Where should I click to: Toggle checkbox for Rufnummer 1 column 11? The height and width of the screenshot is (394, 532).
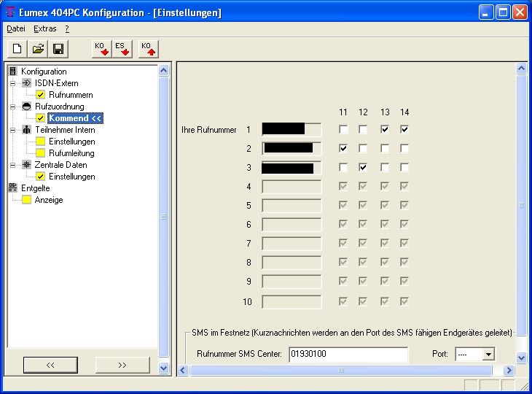(x=343, y=129)
